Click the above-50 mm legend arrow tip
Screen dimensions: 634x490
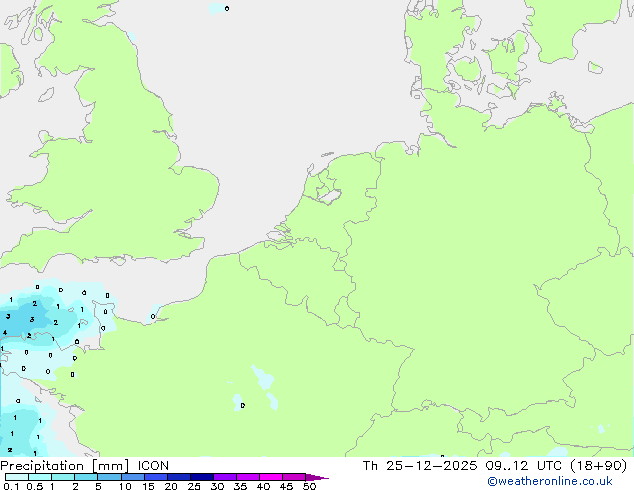point(317,478)
